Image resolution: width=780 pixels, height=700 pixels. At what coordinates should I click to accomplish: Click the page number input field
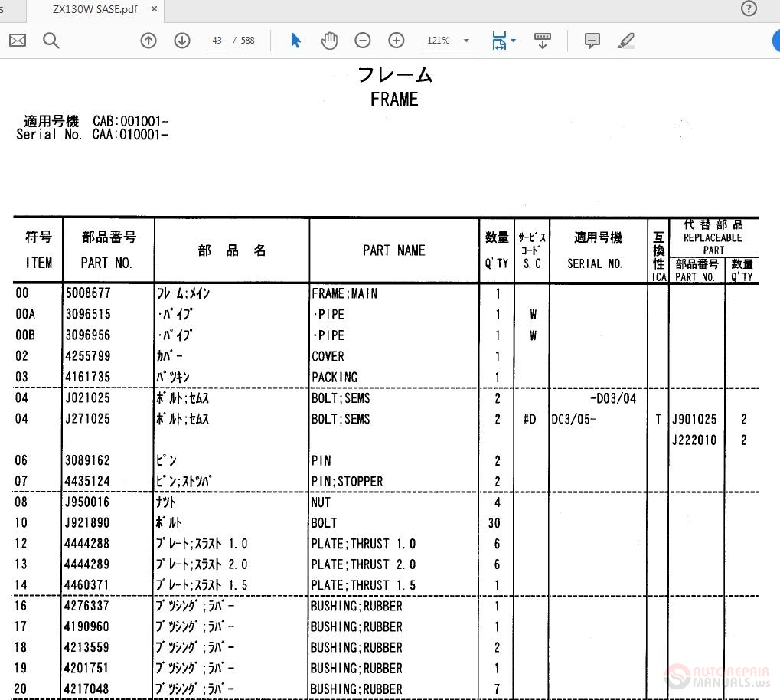(217, 40)
